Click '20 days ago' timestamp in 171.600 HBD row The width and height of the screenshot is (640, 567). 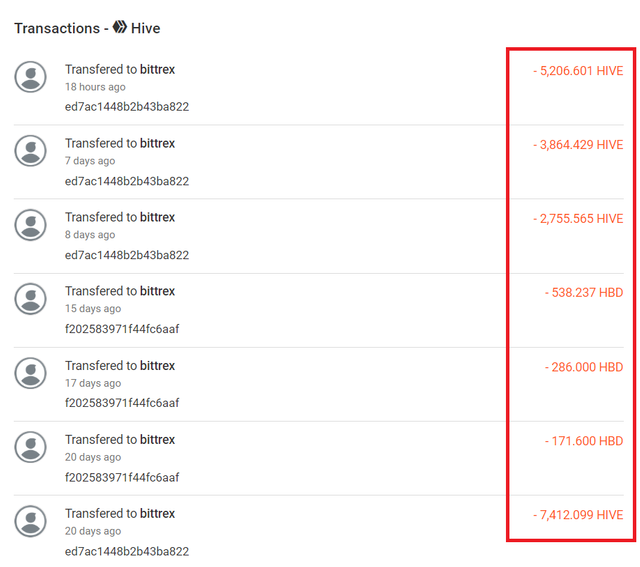(93, 457)
